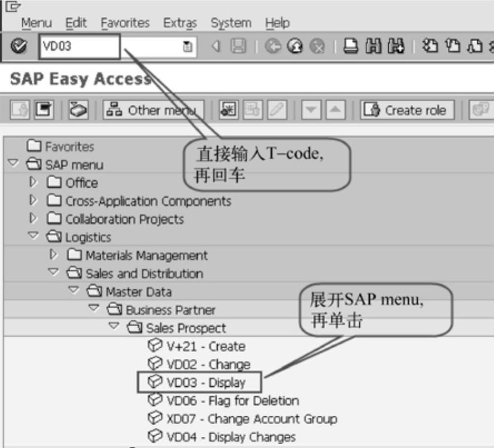Click the Find binoculars icon

coord(373,46)
